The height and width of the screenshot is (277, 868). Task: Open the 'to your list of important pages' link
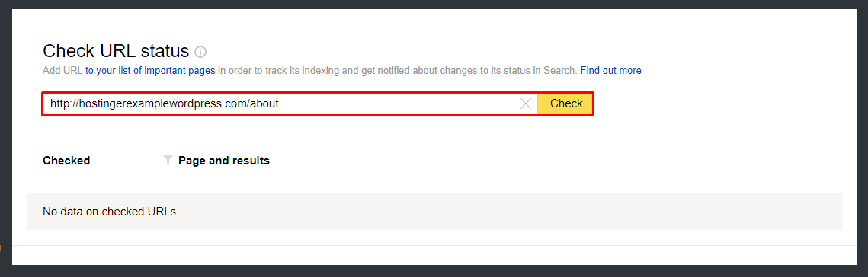[150, 71]
